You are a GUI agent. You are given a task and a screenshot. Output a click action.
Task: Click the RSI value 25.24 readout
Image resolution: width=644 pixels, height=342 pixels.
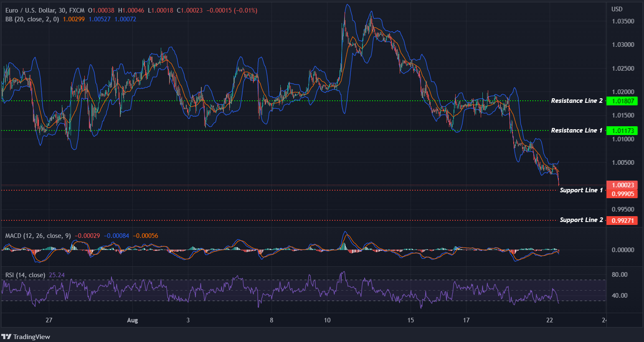(56, 275)
